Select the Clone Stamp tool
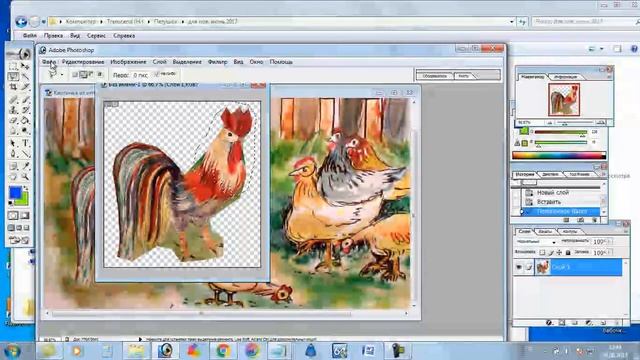Viewport: 640px width, 360px height. pos(13,110)
